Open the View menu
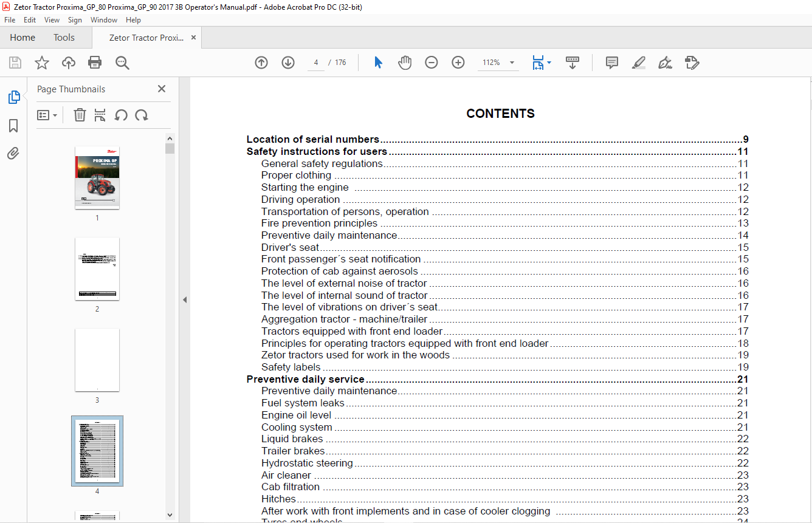Image resolution: width=812 pixels, height=523 pixels. pyautogui.click(x=52, y=20)
